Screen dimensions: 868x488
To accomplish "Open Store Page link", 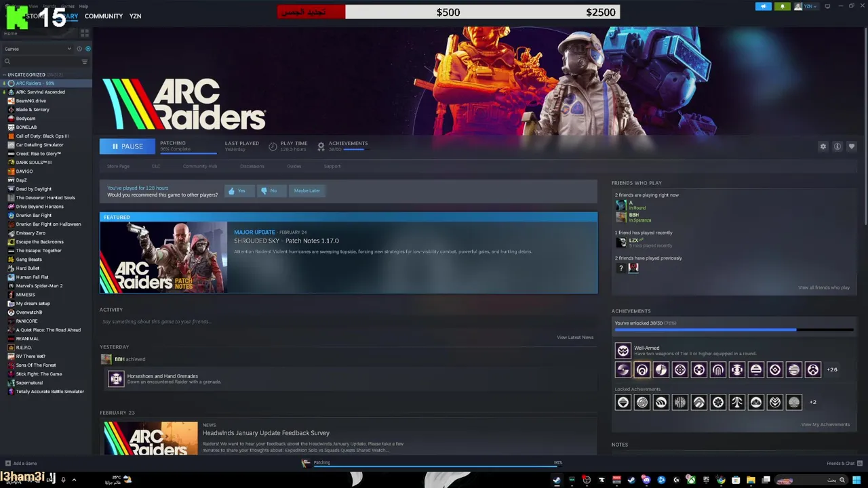I will 118,166.
